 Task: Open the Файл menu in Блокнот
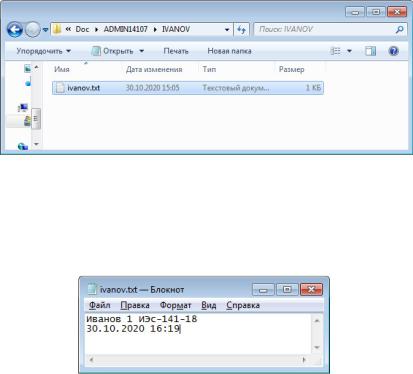(x=100, y=305)
